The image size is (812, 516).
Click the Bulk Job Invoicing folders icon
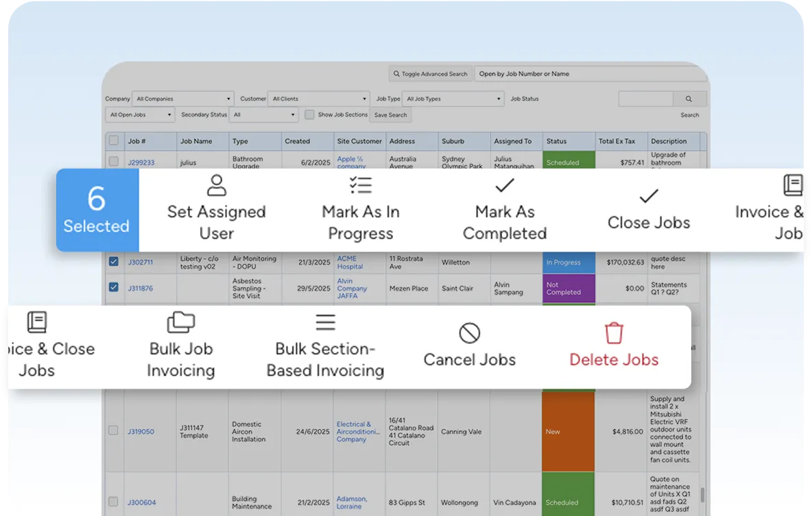tap(181, 323)
